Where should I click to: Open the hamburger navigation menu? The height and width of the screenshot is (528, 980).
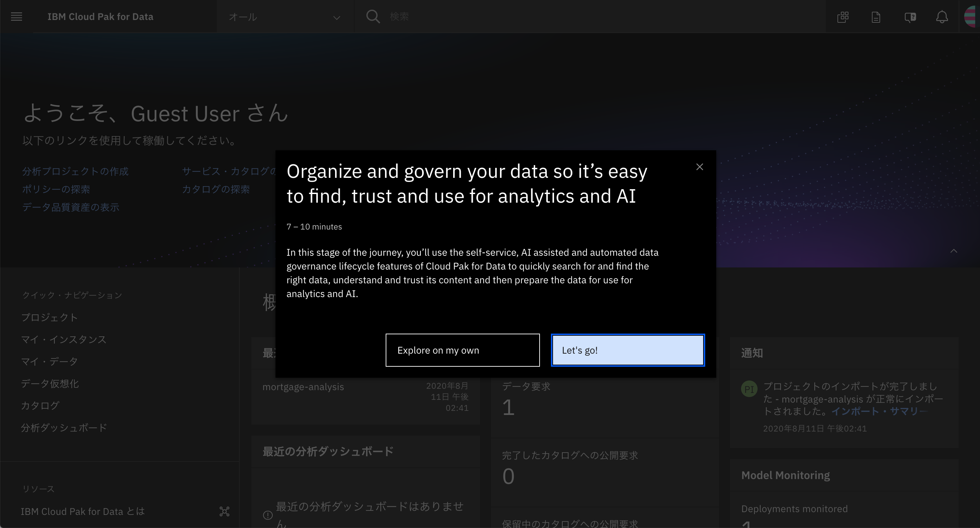[17, 16]
